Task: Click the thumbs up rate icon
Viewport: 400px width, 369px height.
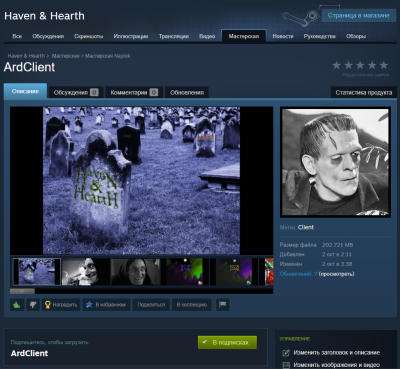Action: point(17,304)
